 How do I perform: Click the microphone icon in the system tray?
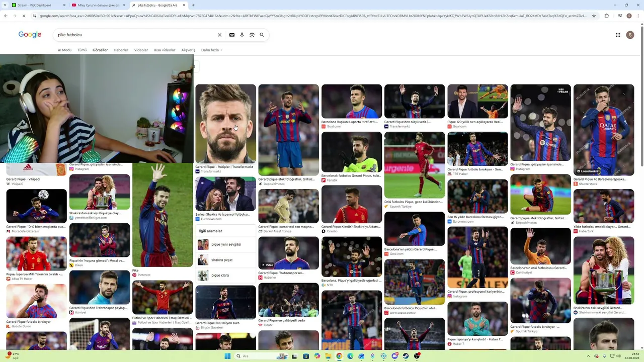pyautogui.click(x=604, y=356)
